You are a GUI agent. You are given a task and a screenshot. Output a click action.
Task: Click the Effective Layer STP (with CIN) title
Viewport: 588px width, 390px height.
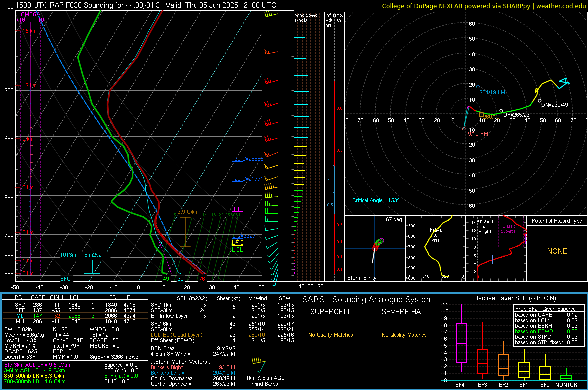tap(513, 298)
